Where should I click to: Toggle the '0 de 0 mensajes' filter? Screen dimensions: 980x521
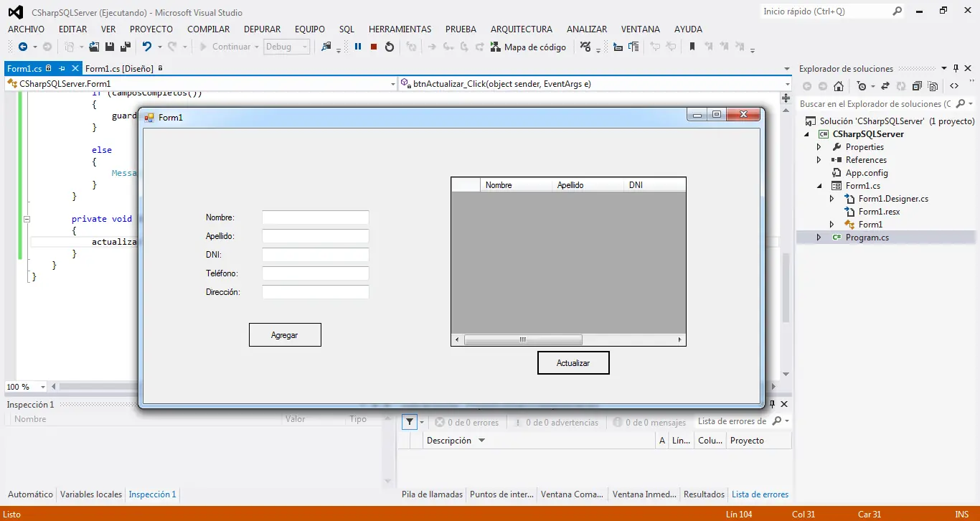point(649,423)
